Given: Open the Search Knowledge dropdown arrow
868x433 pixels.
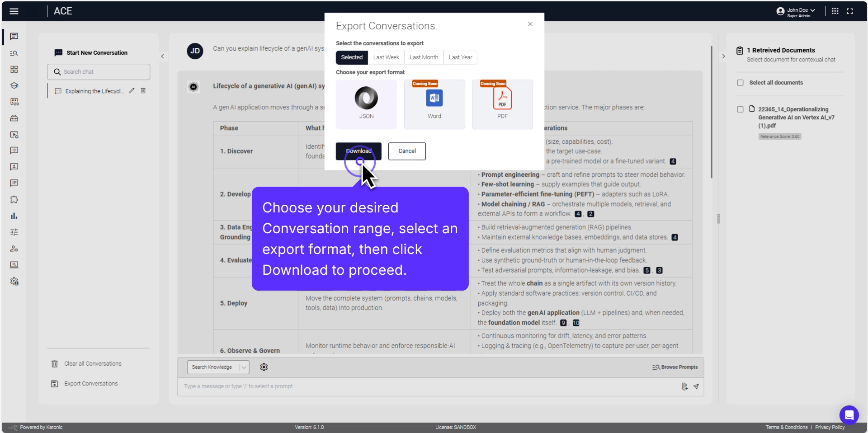Looking at the screenshot, I should click(243, 367).
